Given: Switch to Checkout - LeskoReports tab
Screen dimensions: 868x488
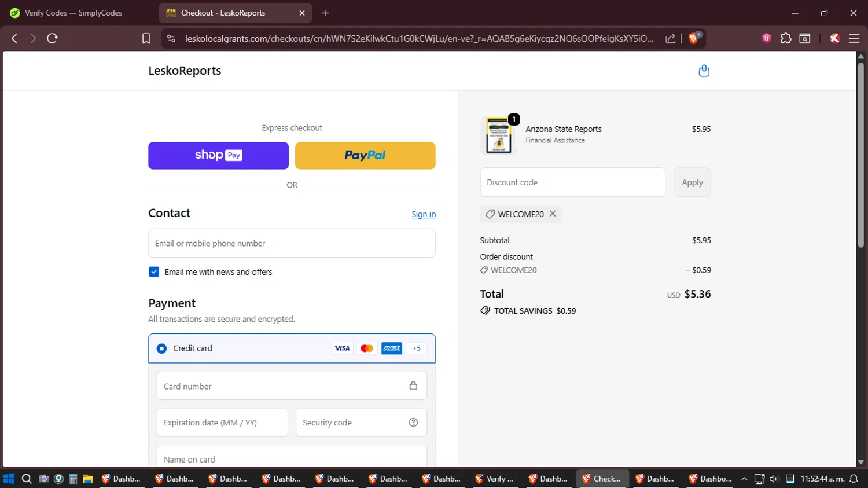Looking at the screenshot, I should coord(235,13).
